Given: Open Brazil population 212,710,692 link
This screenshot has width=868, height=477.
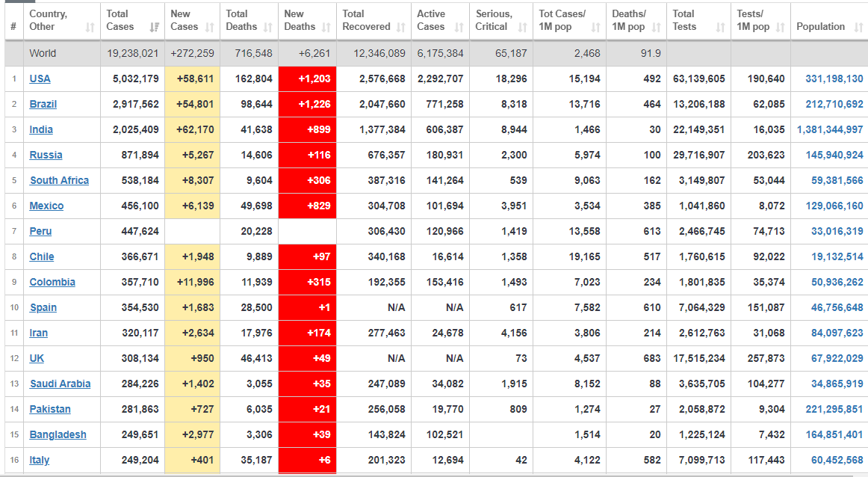Looking at the screenshot, I should [834, 104].
